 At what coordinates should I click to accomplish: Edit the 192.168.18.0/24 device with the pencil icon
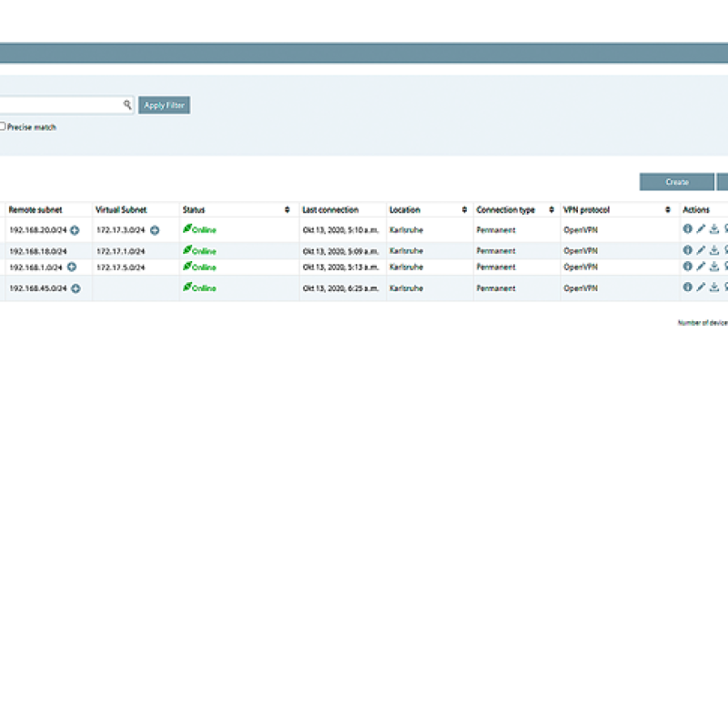pos(701,250)
